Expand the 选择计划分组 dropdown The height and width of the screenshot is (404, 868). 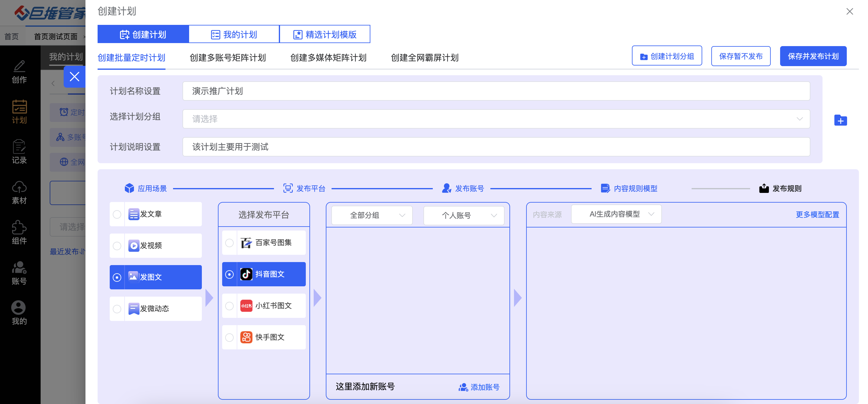496,119
